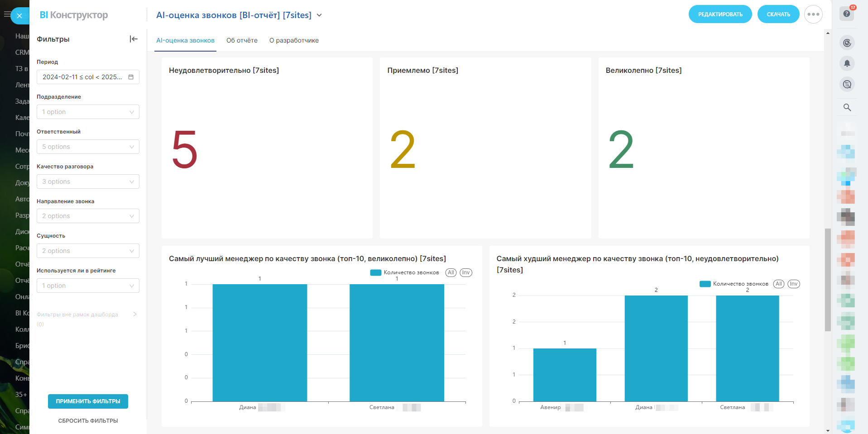Screen dimensions: 868x434
Task: Open calendar icon in Период field
Action: tap(131, 77)
